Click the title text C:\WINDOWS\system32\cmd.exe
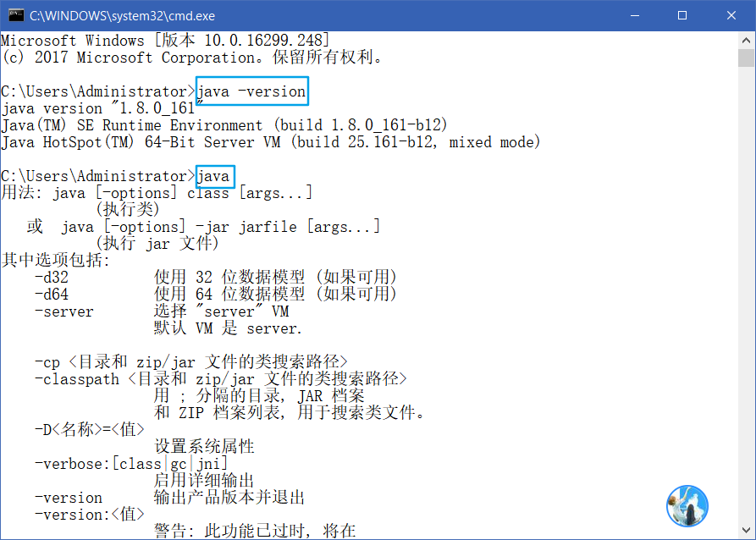 [122, 16]
